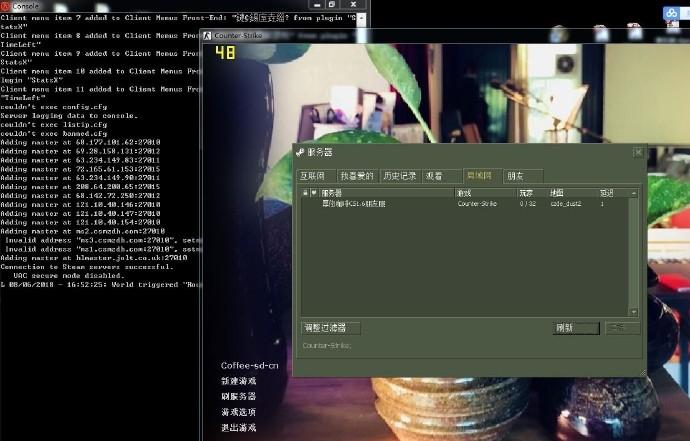
Task: Click Coffee-sd-cn in the game menu
Action: point(250,365)
